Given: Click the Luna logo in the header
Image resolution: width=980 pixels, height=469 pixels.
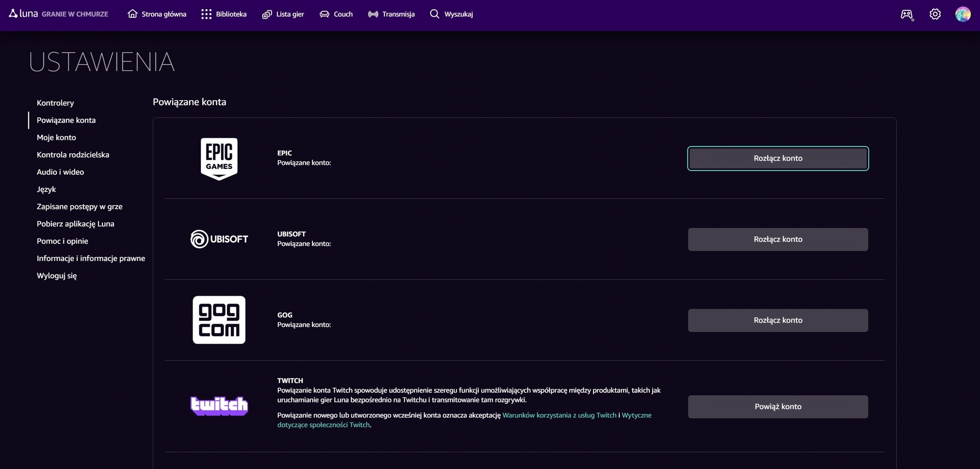Looking at the screenshot, I should (x=23, y=14).
